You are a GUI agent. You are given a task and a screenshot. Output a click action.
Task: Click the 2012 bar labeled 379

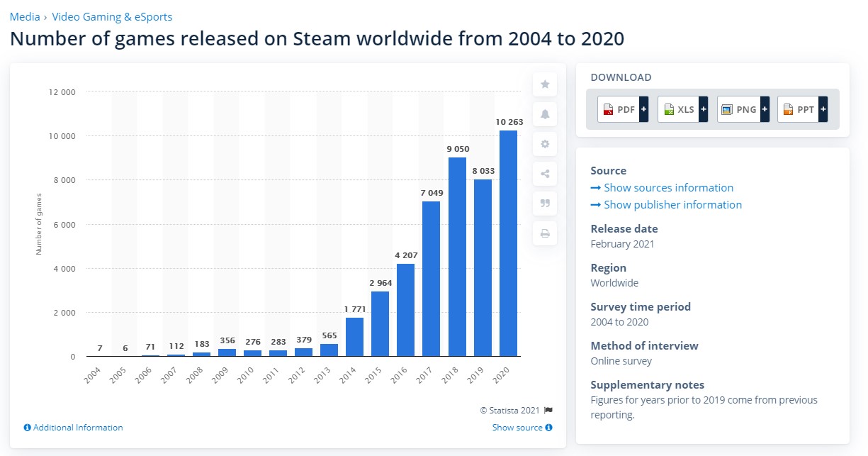(x=303, y=352)
